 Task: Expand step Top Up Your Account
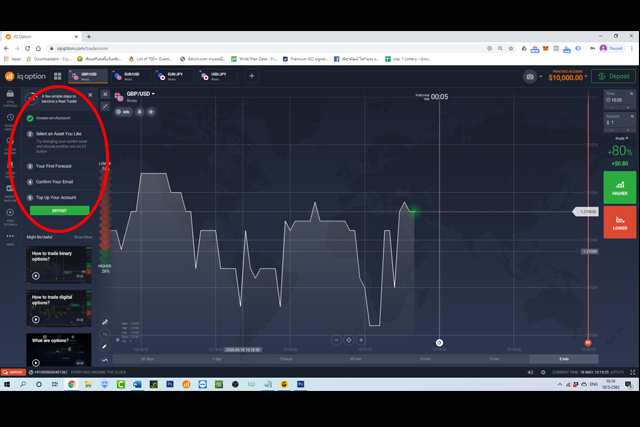point(58,198)
